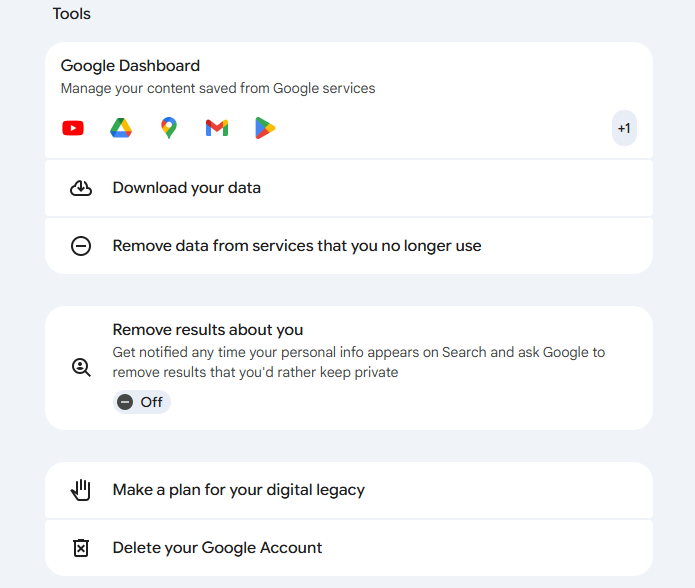Click the Gmail envelope icon
The width and height of the screenshot is (695, 588).
pos(217,128)
